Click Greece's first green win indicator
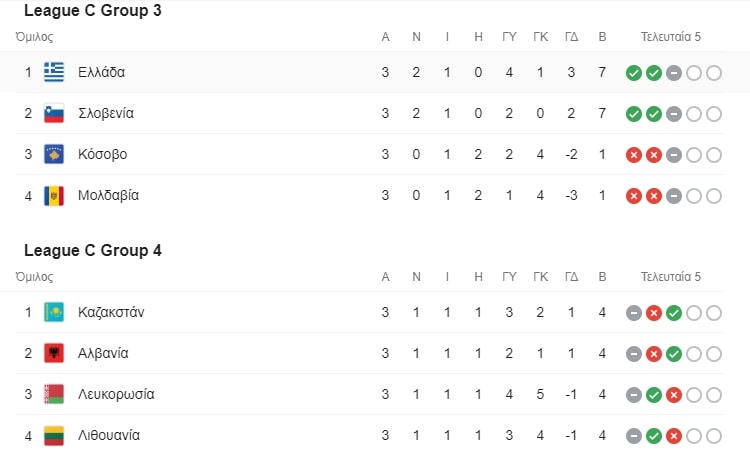This screenshot has width=750, height=472. [634, 73]
